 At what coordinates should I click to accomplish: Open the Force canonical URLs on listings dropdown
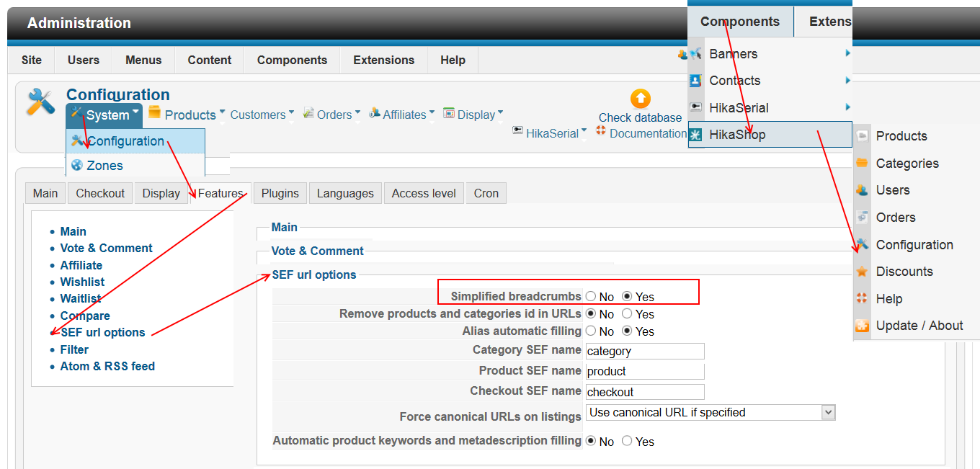coord(710,413)
